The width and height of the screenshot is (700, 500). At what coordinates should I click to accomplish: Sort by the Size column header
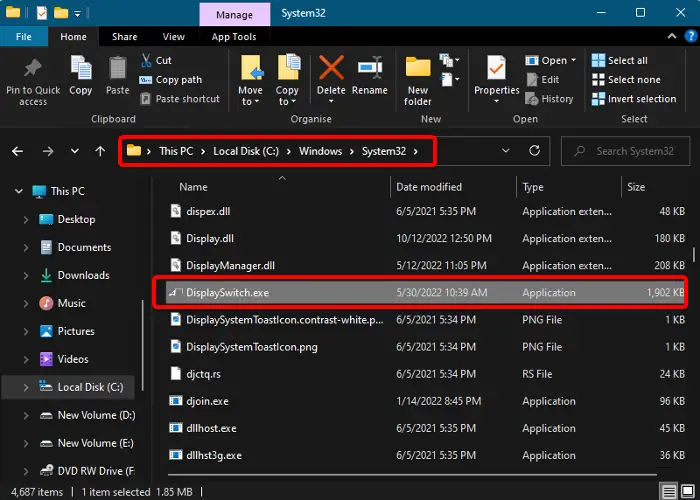tap(636, 187)
